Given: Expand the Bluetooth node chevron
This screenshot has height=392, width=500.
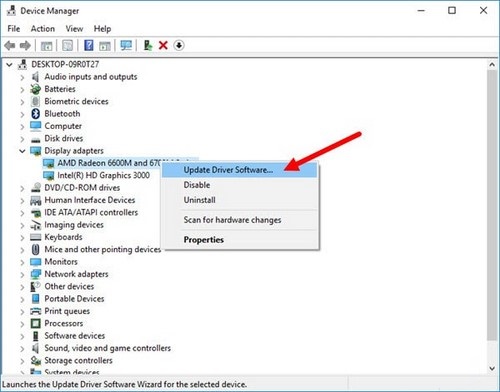Looking at the screenshot, I should pos(22,114).
